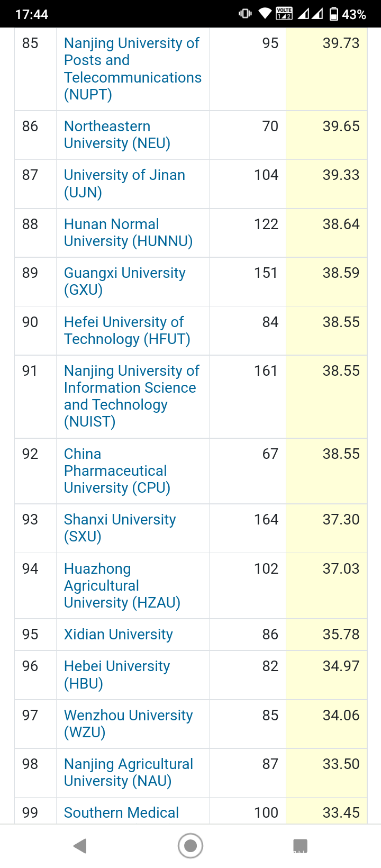Select Huazhong Agricultural University (HZAU)
381x868 pixels.
(x=122, y=585)
